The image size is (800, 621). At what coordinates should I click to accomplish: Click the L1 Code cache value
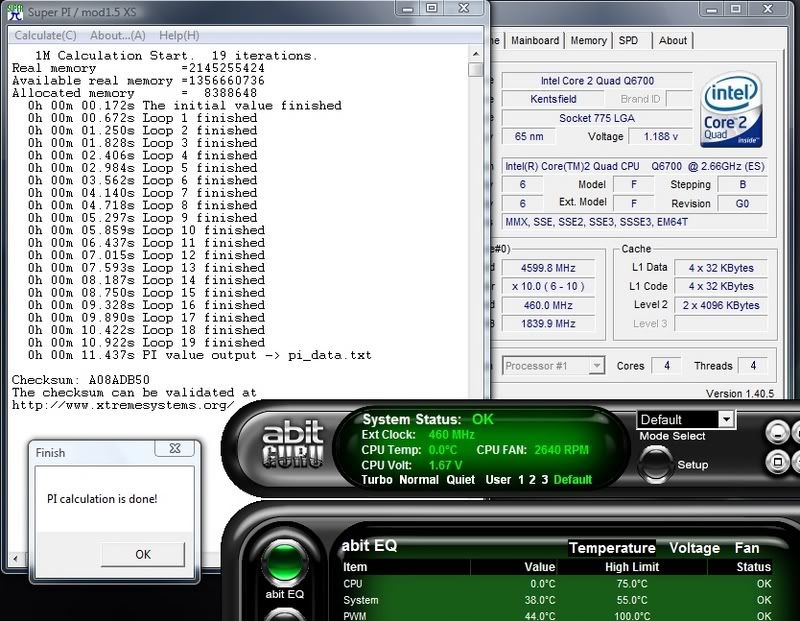[x=721, y=286]
